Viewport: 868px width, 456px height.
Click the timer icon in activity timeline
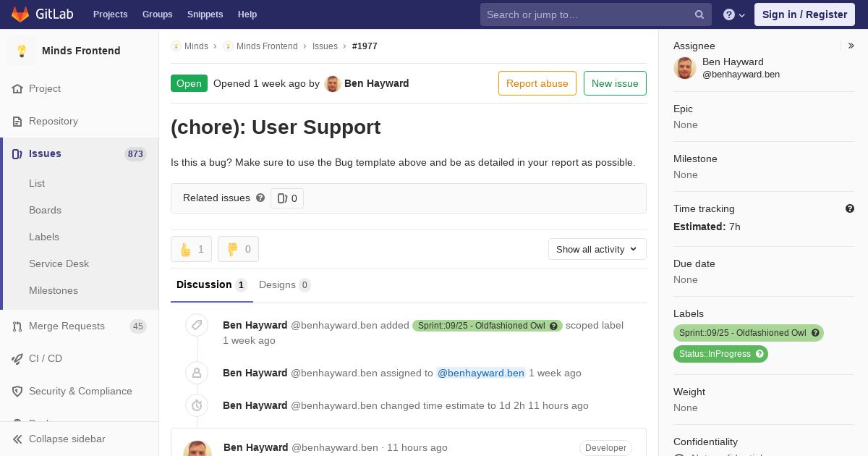tap(197, 405)
